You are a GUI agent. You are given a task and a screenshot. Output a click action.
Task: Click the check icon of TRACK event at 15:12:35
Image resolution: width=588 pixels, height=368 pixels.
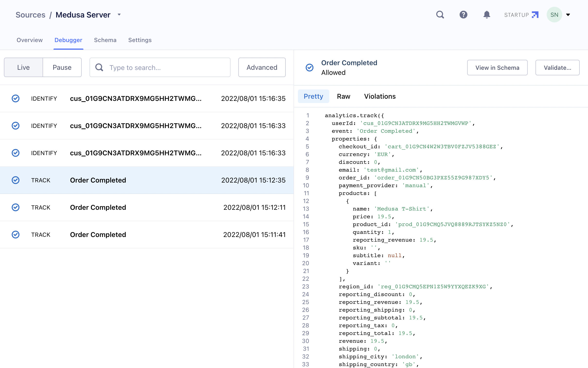click(16, 180)
